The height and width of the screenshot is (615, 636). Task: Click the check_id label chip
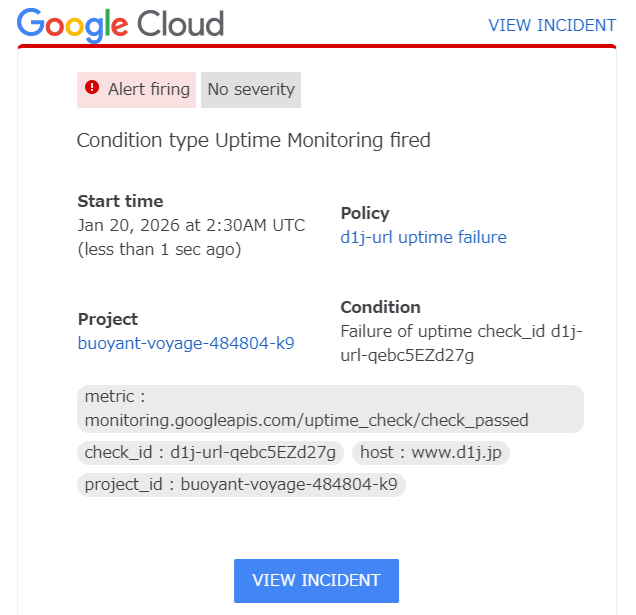click(210, 452)
